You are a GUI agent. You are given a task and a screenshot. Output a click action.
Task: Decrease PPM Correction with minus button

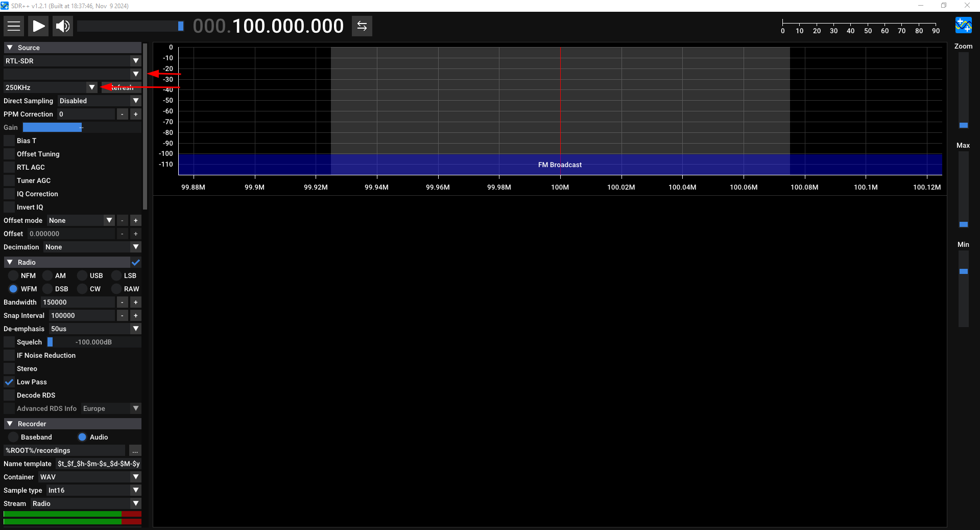122,114
